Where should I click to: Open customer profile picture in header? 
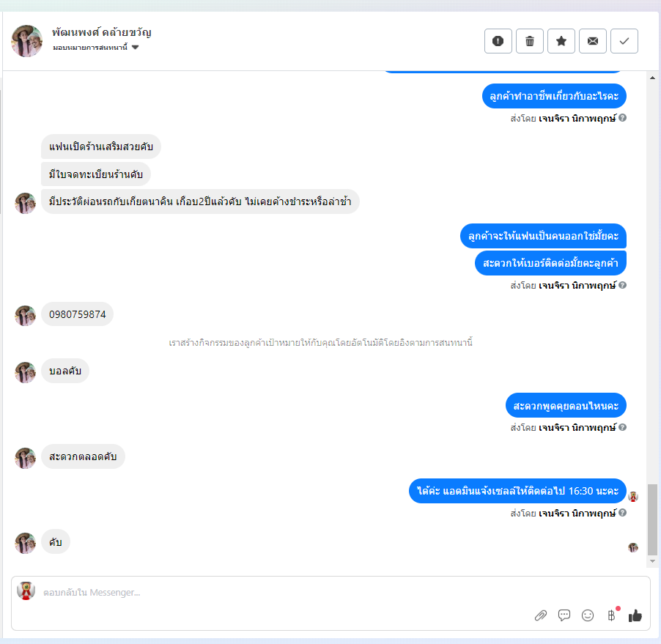pos(26,41)
